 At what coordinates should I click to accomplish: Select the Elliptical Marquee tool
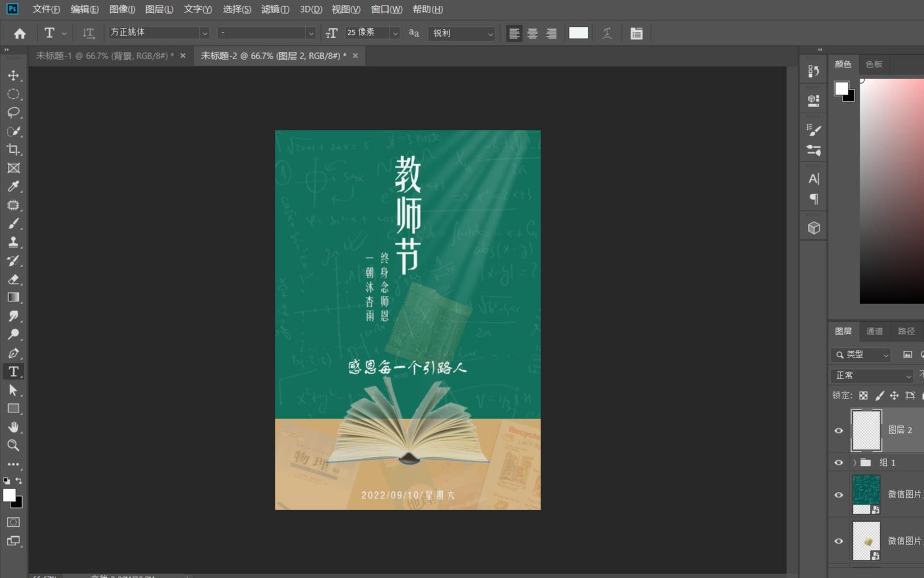click(13, 94)
